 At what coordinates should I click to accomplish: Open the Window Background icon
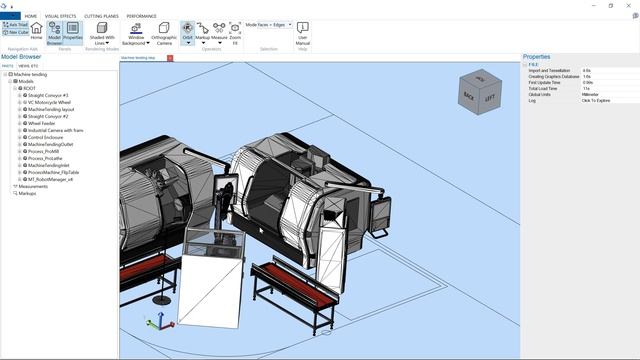point(136,28)
